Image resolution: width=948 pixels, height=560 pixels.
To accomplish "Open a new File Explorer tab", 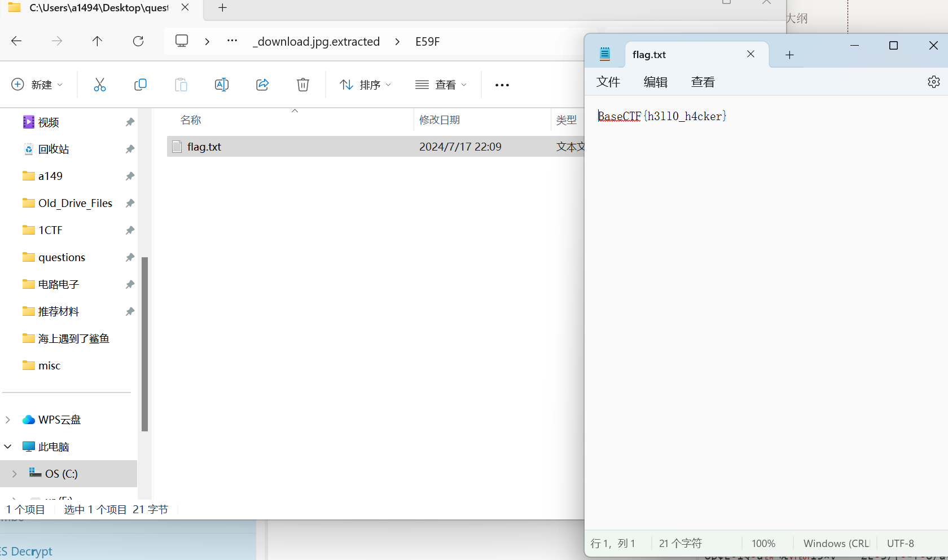I will click(222, 8).
